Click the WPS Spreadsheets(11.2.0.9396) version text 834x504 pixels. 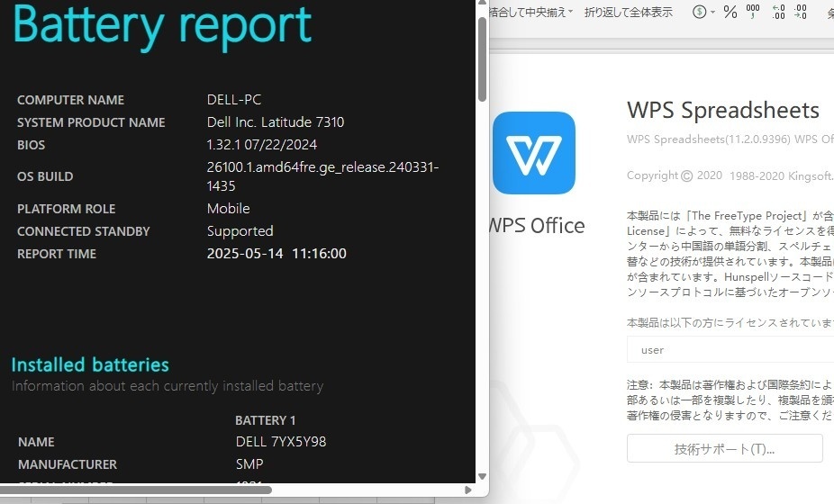[x=730, y=139]
